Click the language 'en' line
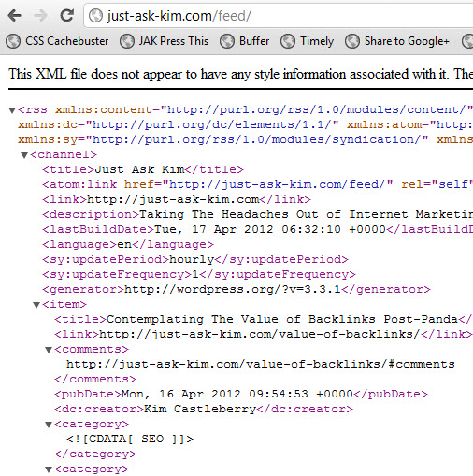Screen dimensions: 473x476 (x=128, y=244)
